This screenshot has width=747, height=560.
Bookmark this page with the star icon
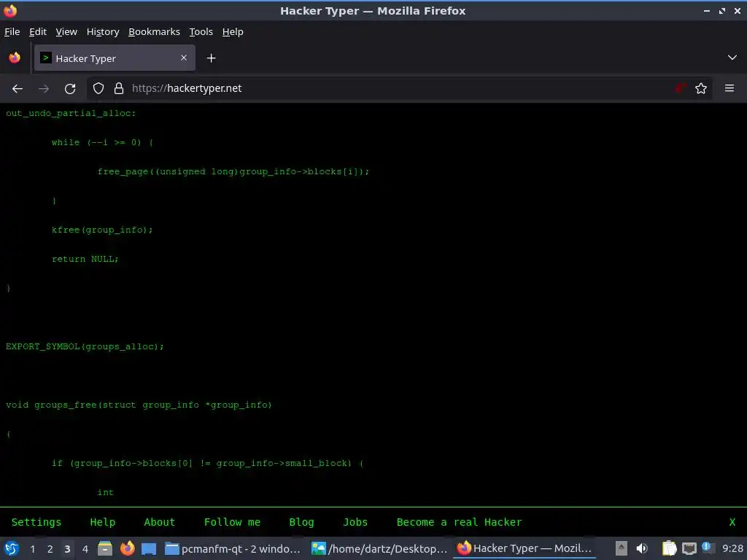pos(701,88)
